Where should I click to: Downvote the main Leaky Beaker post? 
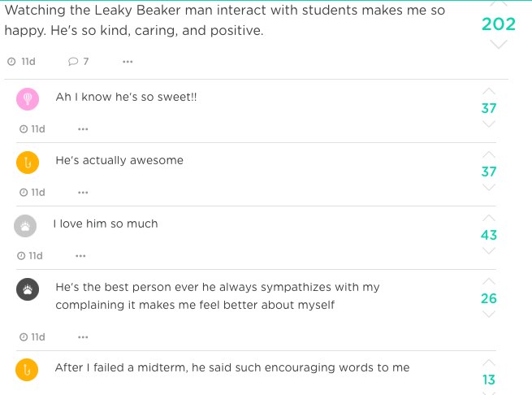(x=499, y=44)
